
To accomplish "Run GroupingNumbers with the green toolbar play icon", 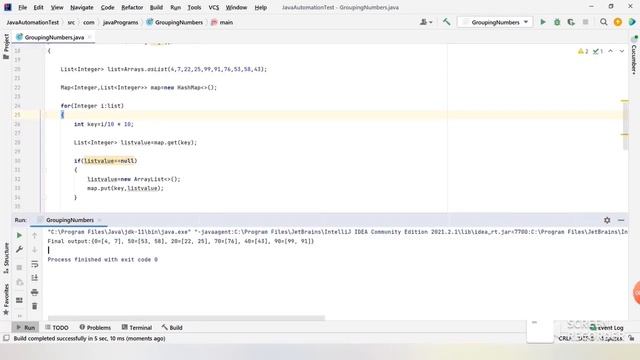I will tap(543, 22).
